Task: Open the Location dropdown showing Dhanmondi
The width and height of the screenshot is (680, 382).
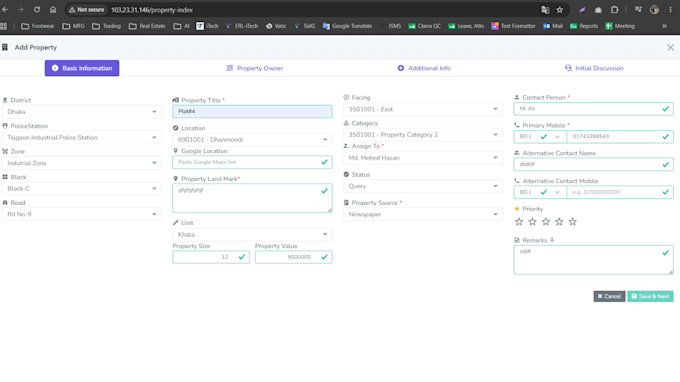Action: click(x=252, y=140)
